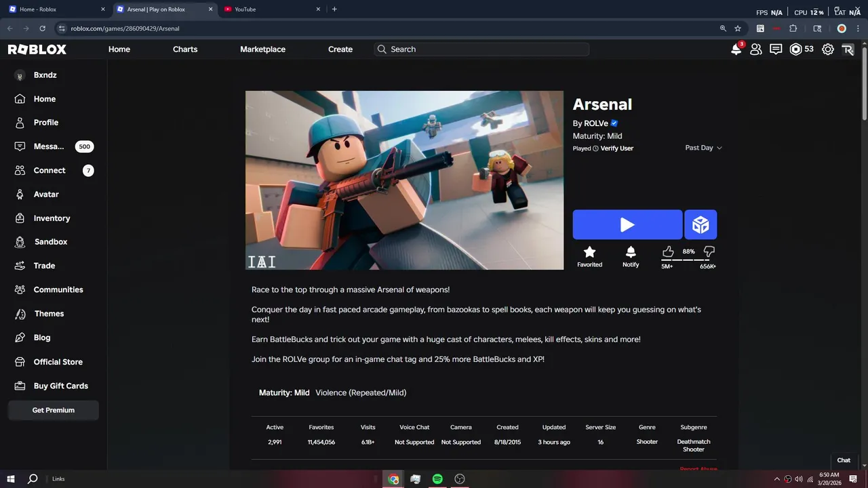Image resolution: width=868 pixels, height=488 pixels.
Task: Click the Buy Gift Cards icon
Action: (20, 386)
